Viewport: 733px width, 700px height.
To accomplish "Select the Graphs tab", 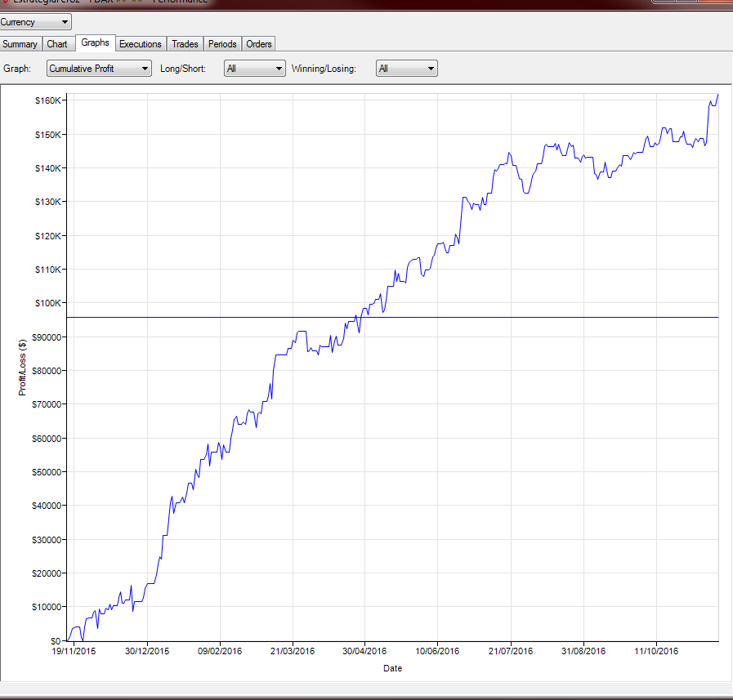I will coord(95,43).
